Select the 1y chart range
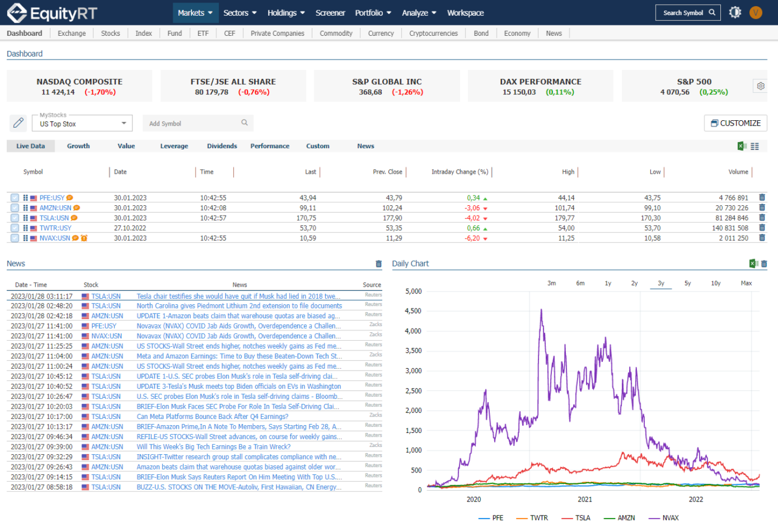 pos(607,283)
